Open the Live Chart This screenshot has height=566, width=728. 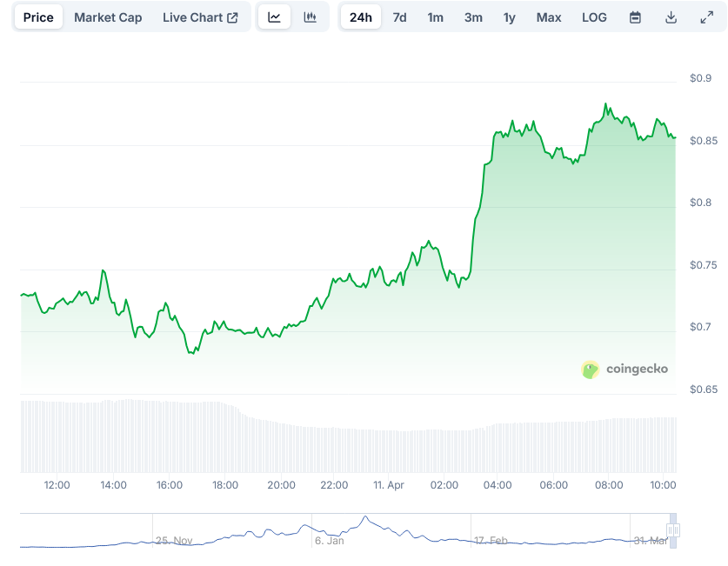(193, 17)
